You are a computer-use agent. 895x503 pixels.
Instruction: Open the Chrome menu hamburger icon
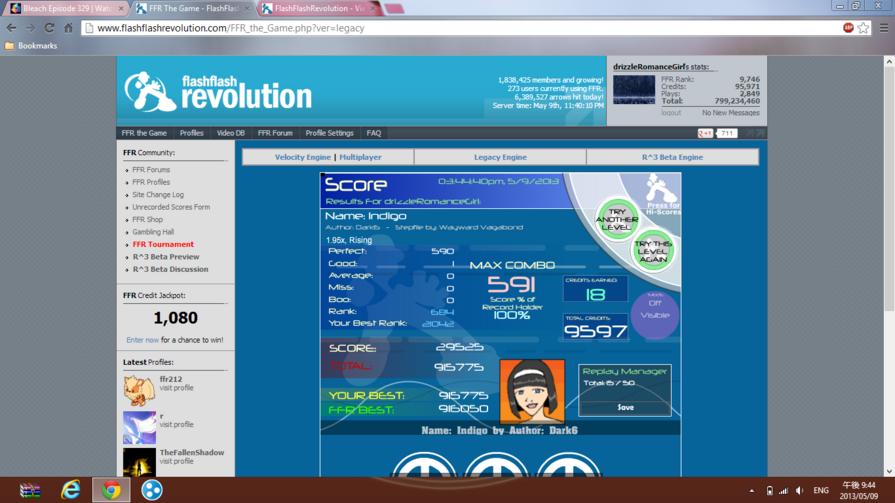coord(883,28)
